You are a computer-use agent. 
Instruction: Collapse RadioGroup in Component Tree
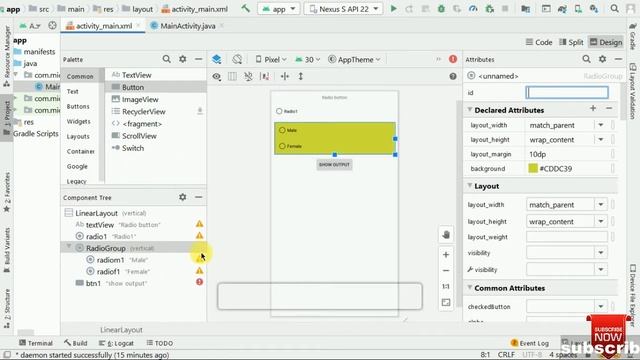click(69, 247)
